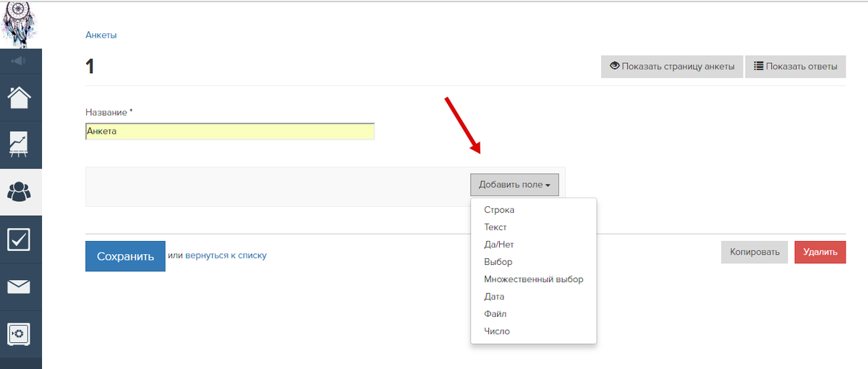Screen dimensions: 868x369
Task: Click the 'Сохранить' button
Action: (x=125, y=256)
